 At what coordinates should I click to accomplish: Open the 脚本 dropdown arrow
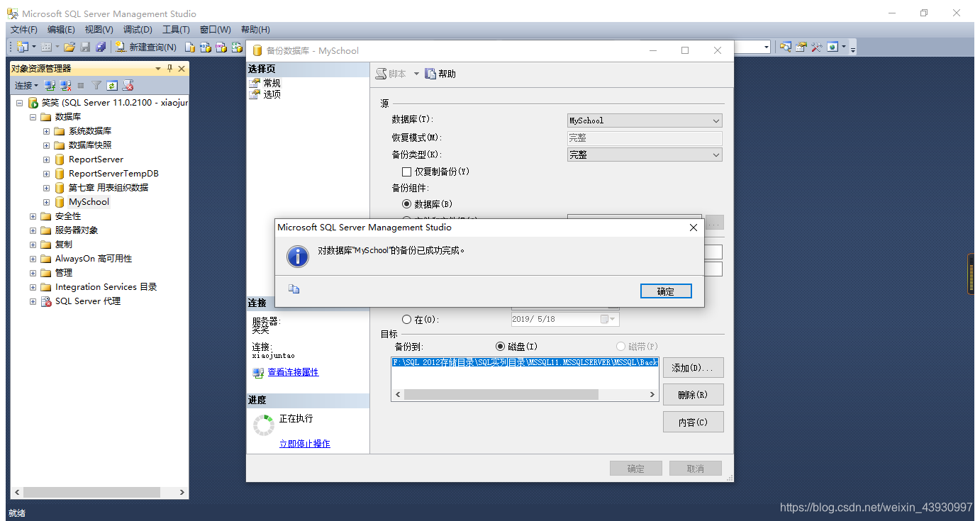[416, 74]
